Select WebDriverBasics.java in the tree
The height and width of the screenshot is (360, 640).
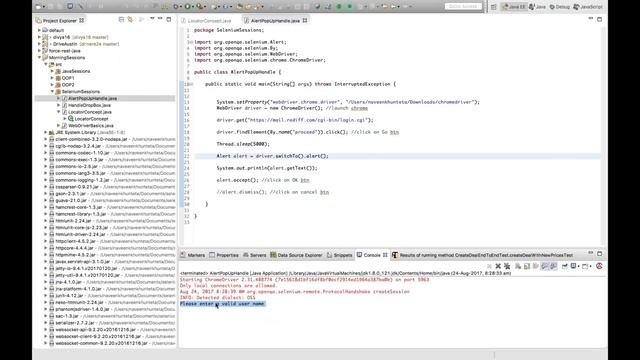coord(91,126)
